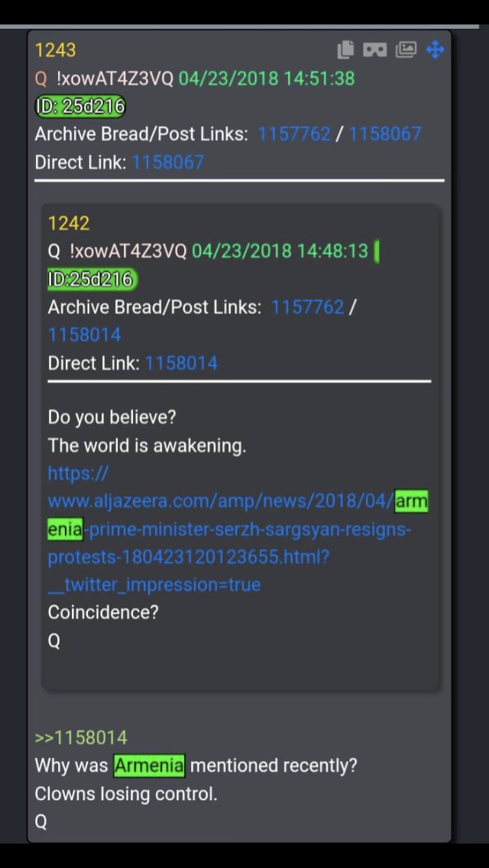
Task: Open archive bread link 1157762 in post 1242
Action: (x=307, y=307)
